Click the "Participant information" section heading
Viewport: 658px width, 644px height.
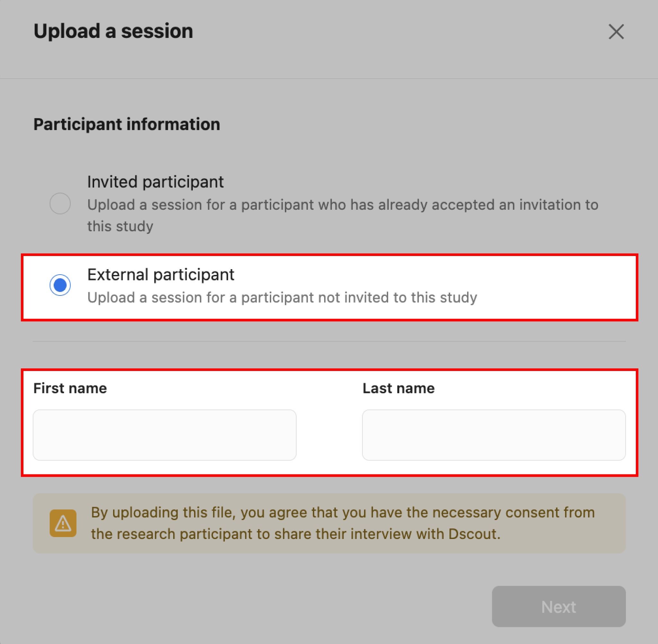point(127,124)
